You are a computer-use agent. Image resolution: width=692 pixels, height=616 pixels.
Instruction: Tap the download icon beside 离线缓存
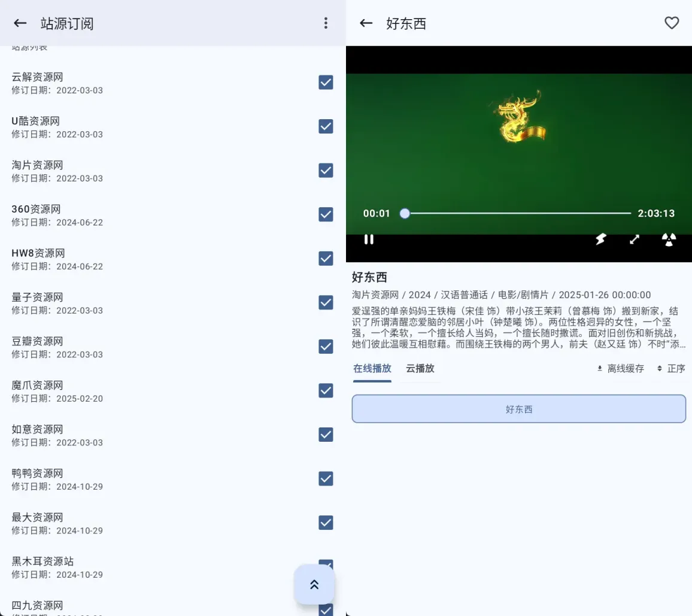point(599,369)
